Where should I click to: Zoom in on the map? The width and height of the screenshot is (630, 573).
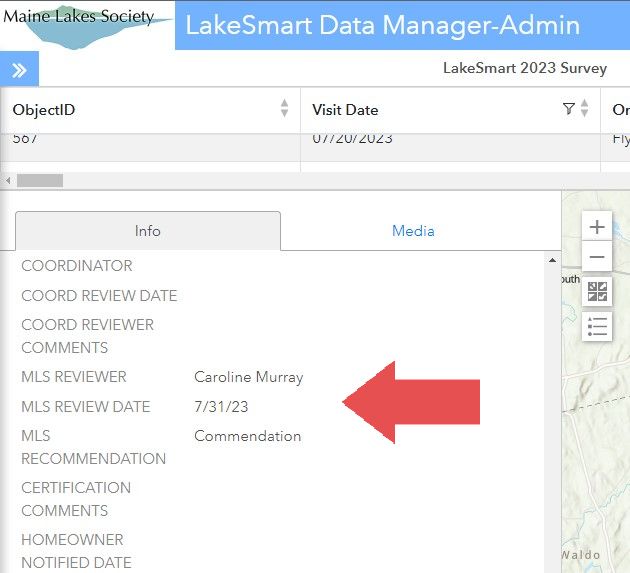tap(597, 227)
